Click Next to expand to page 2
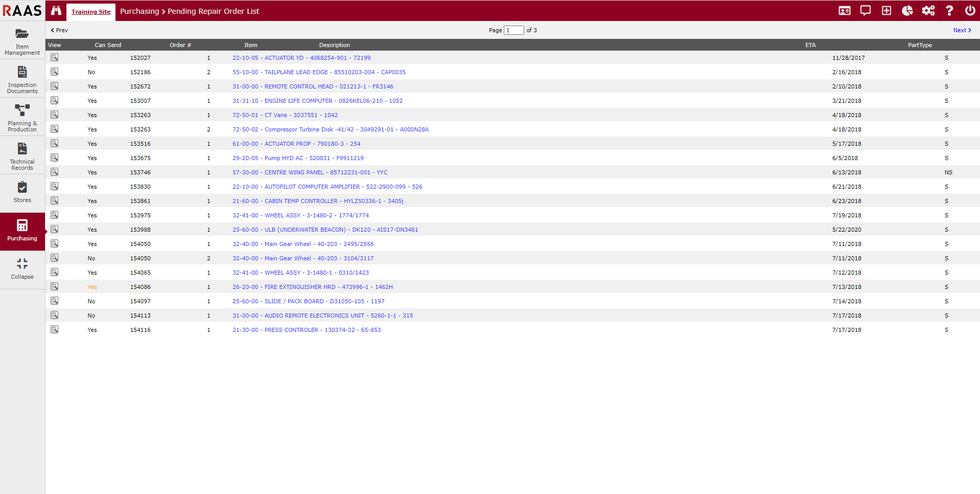The image size is (980, 494). tap(961, 30)
